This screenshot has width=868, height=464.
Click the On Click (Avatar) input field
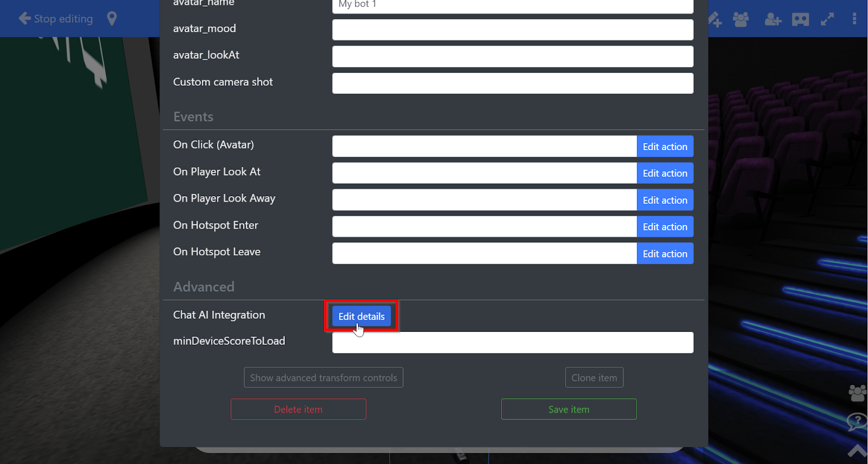coord(484,146)
